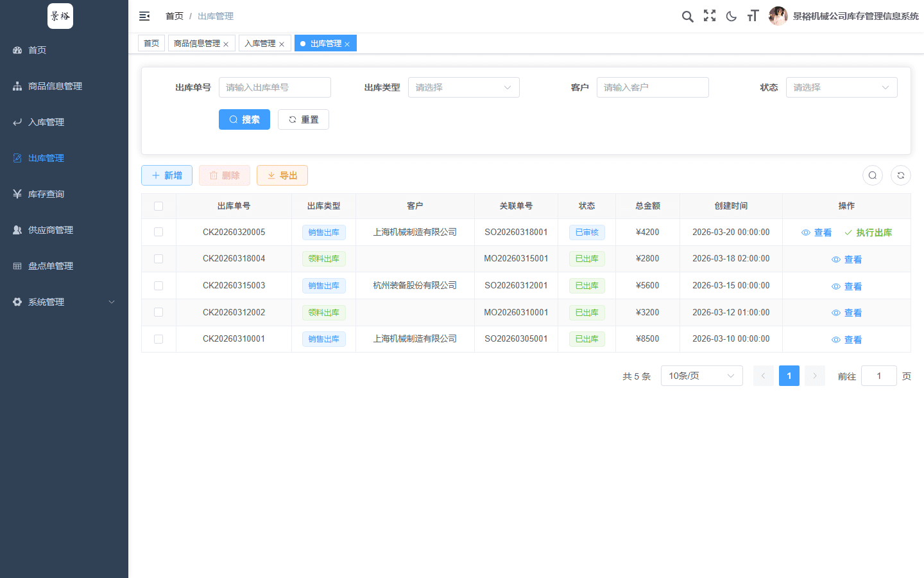Screen dimensions: 924x578
Task: View record CK20260310001 via 查看
Action: click(847, 340)
